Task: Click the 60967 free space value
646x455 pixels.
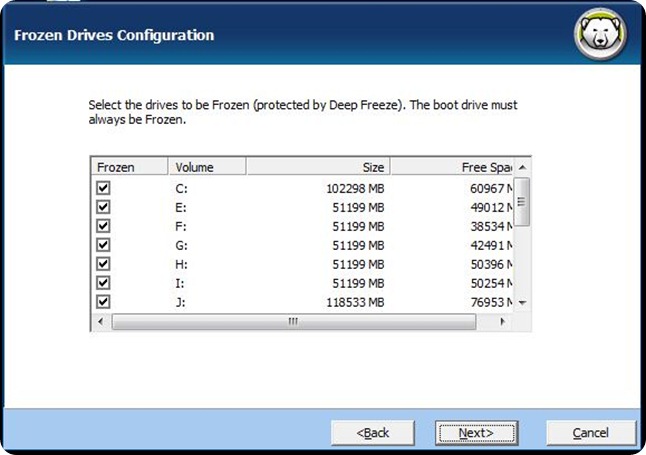Action: point(492,189)
